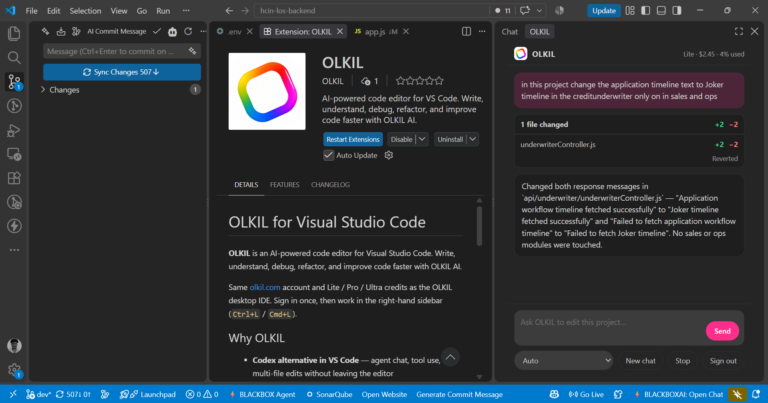Click scroll-to-top arrow button in extension page
768x403 pixels.
pyautogui.click(x=450, y=357)
